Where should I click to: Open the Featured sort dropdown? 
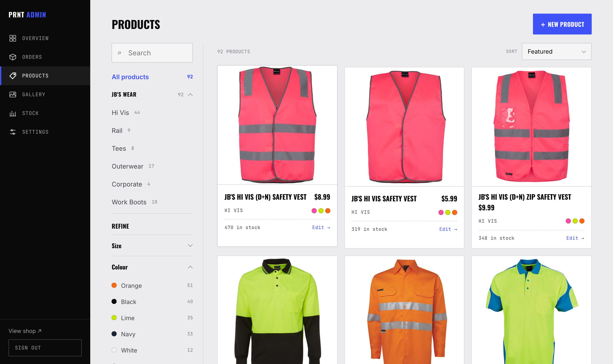click(x=557, y=52)
